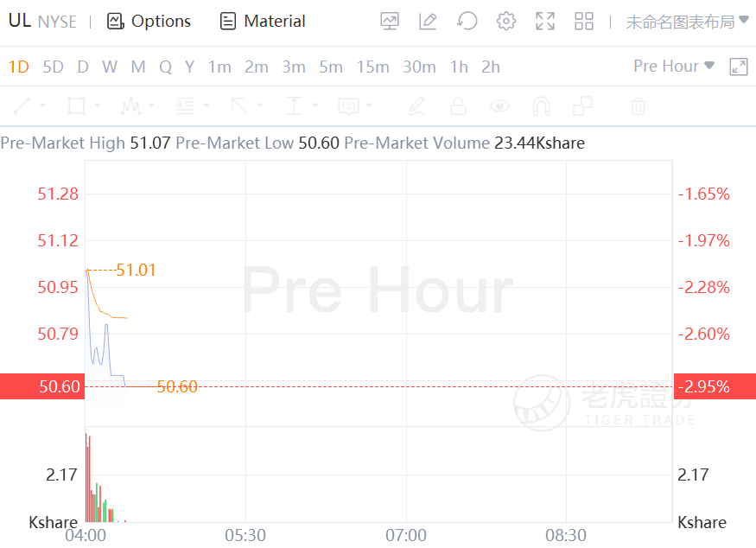Open the multi-chart grid layout icon

tap(584, 22)
